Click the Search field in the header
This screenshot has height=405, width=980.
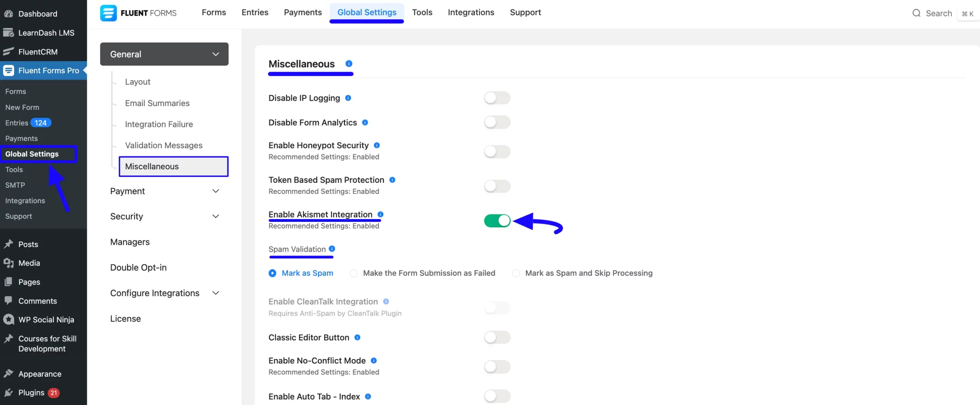(939, 13)
